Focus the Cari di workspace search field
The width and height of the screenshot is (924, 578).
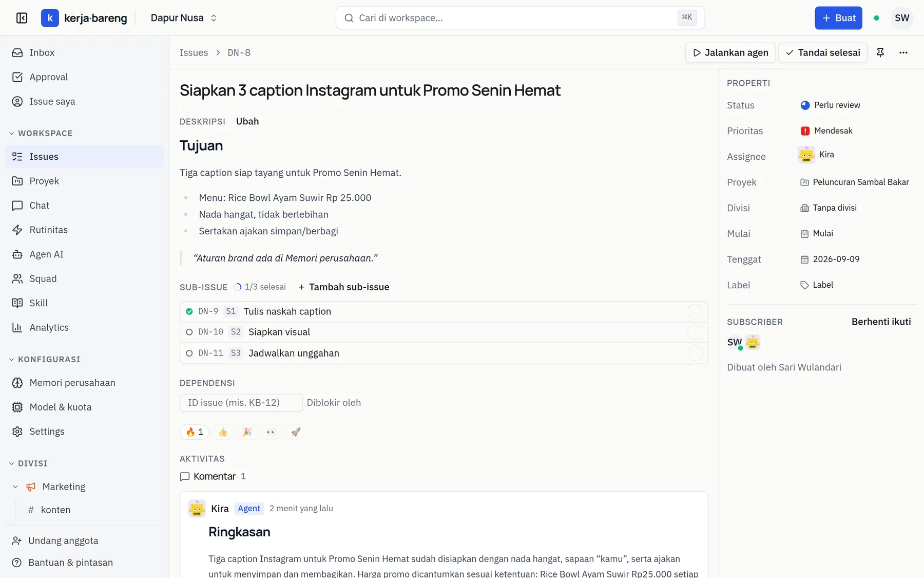tap(520, 18)
